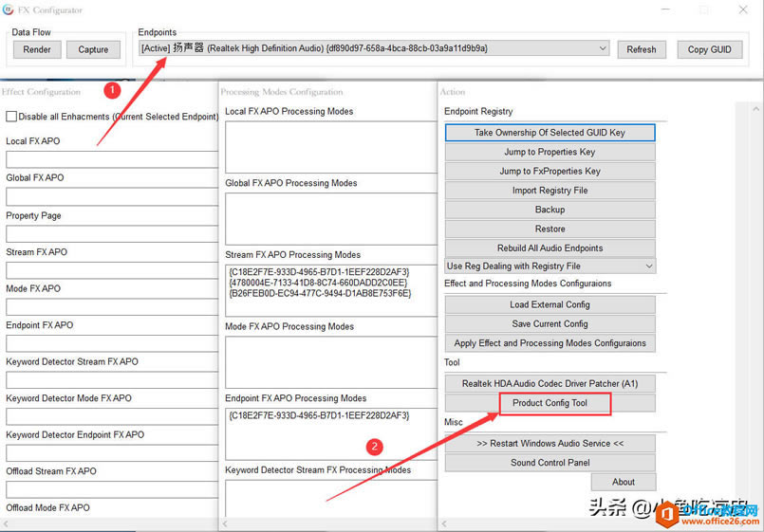Click Jump to FxProperties Key button
Image resolution: width=764 pixels, height=532 pixels.
point(550,171)
